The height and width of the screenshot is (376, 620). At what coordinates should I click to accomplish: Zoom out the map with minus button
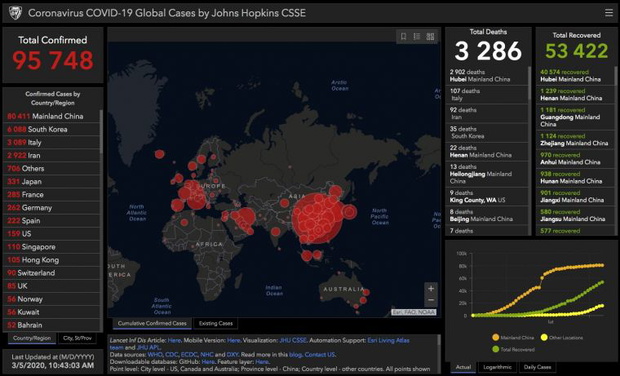pos(431,300)
